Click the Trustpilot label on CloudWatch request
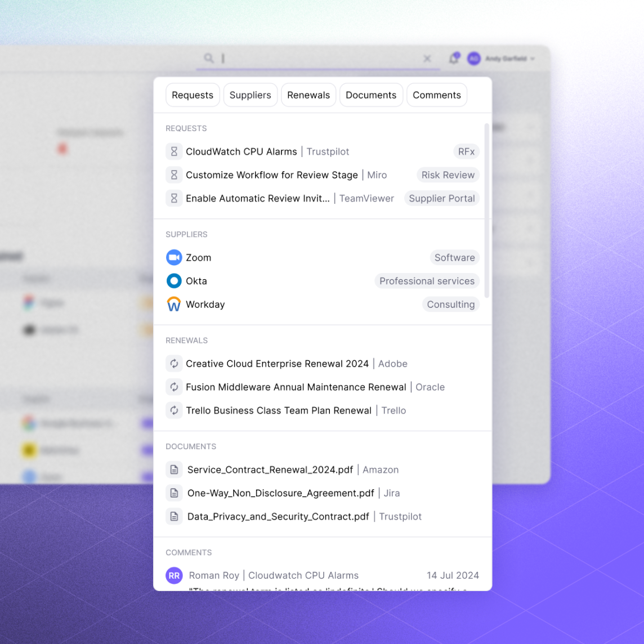 tap(328, 151)
